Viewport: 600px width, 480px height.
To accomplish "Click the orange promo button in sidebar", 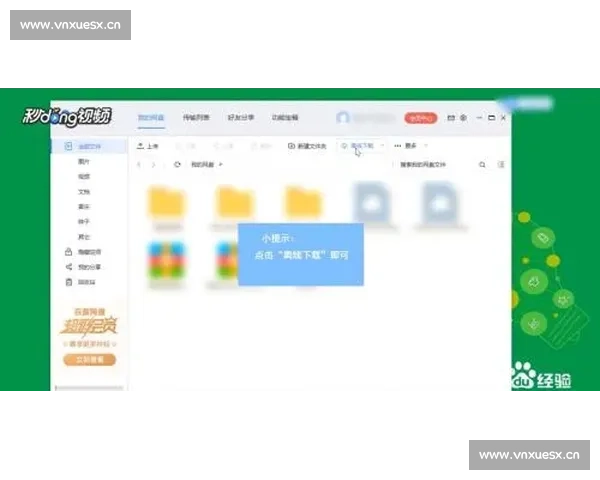I will (89, 360).
